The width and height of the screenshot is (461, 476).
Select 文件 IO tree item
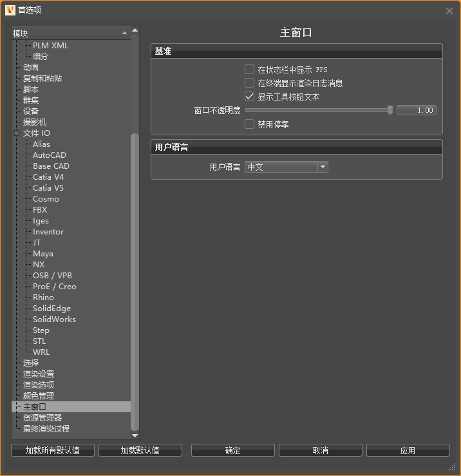coord(37,133)
